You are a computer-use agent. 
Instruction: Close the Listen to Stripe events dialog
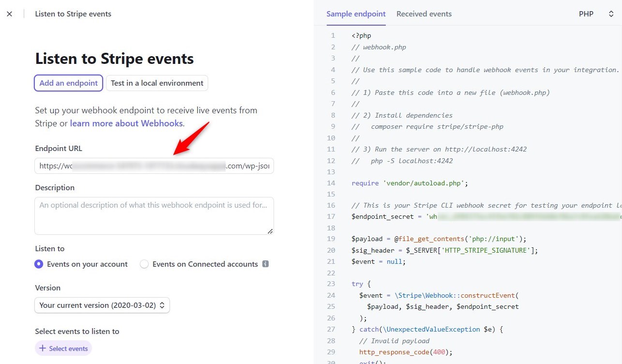tap(10, 14)
